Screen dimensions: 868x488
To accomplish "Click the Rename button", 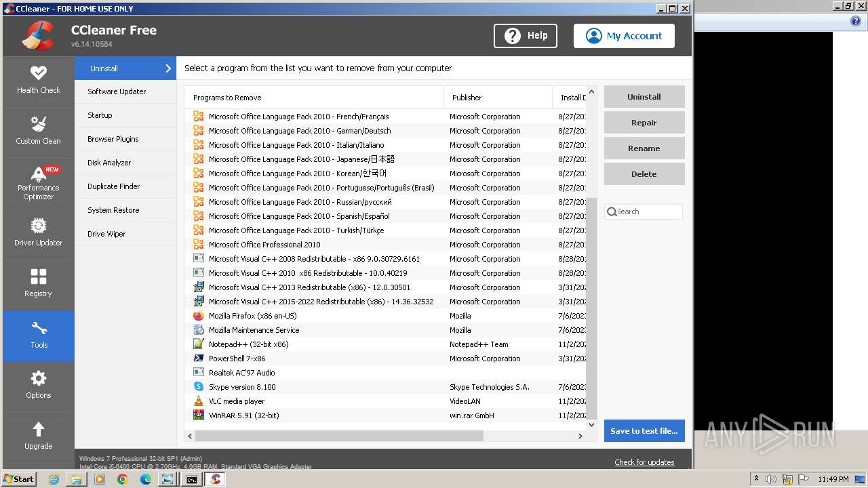I will coord(644,148).
